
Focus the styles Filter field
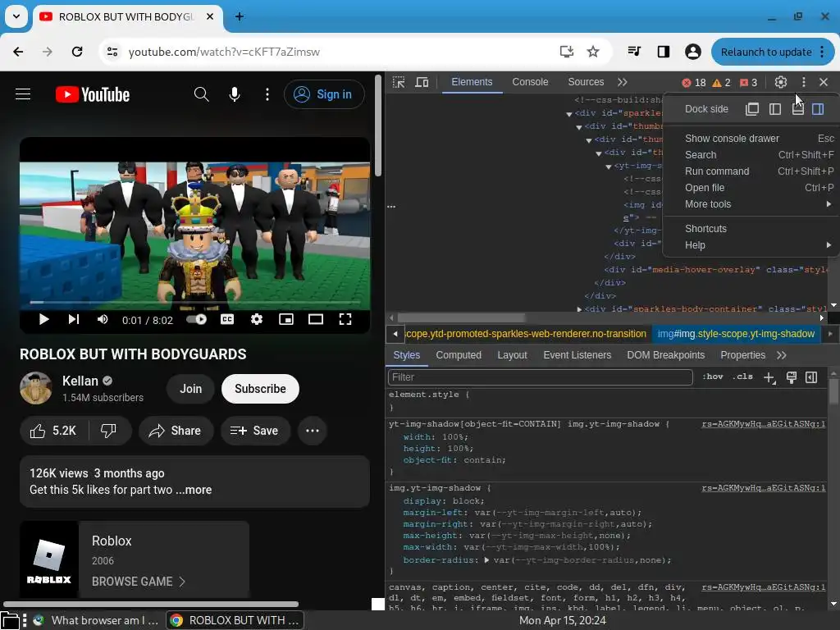540,377
